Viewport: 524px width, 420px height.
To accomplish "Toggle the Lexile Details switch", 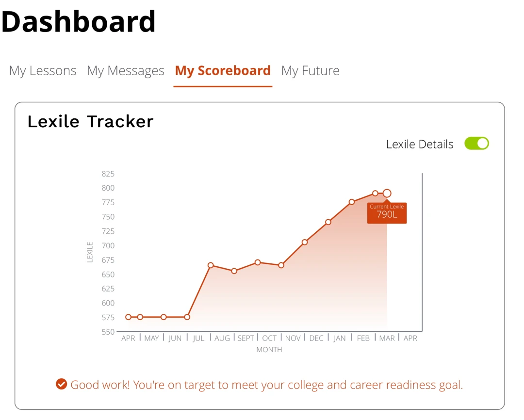I will (476, 144).
